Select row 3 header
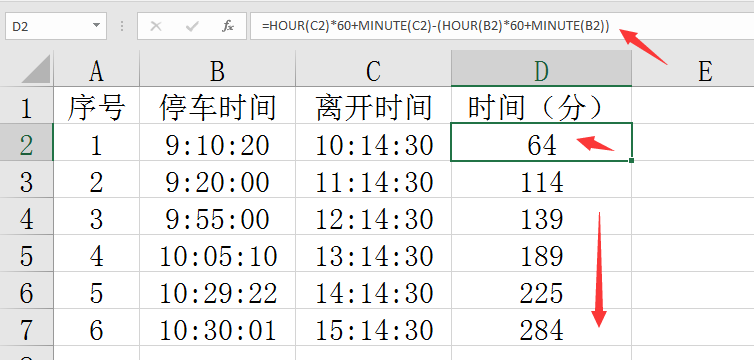The image size is (754, 360). 26,179
